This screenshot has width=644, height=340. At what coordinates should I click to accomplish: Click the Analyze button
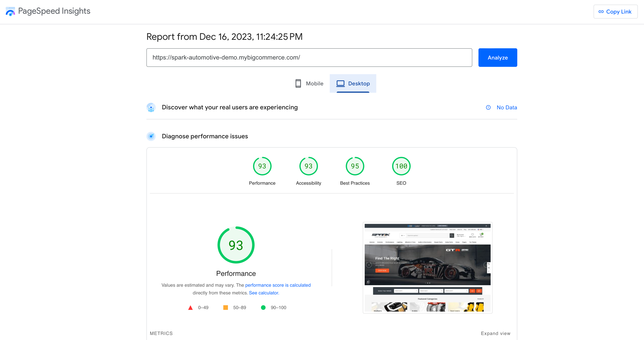497,57
